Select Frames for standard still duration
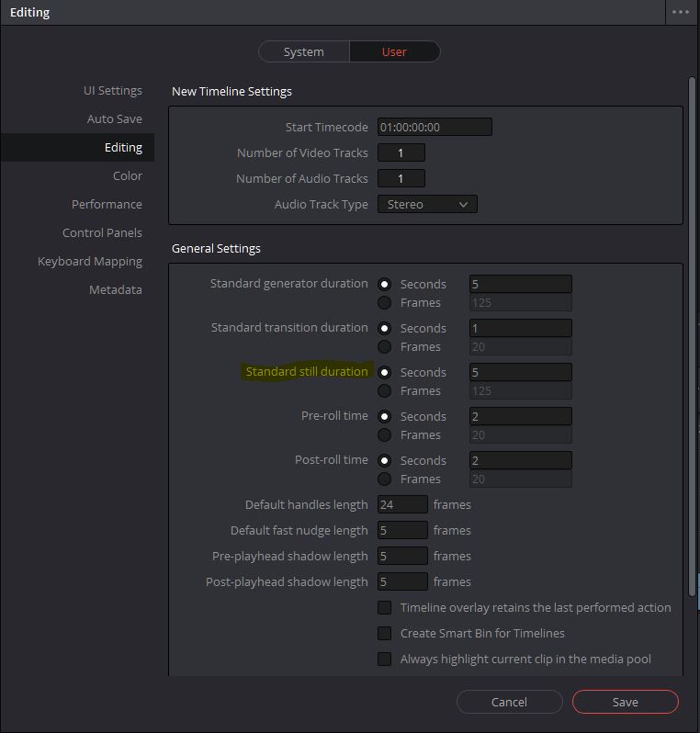Image resolution: width=700 pixels, height=733 pixels. point(385,390)
